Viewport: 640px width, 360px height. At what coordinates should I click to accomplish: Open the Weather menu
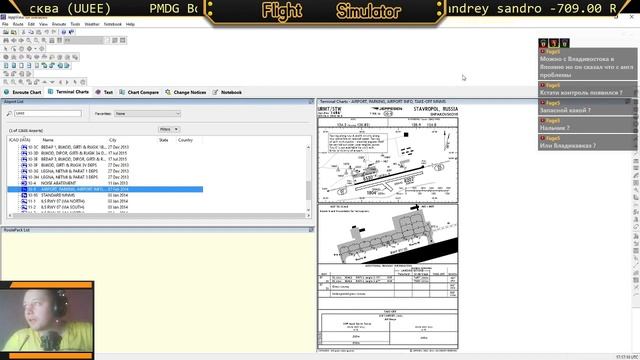pyautogui.click(x=92, y=24)
